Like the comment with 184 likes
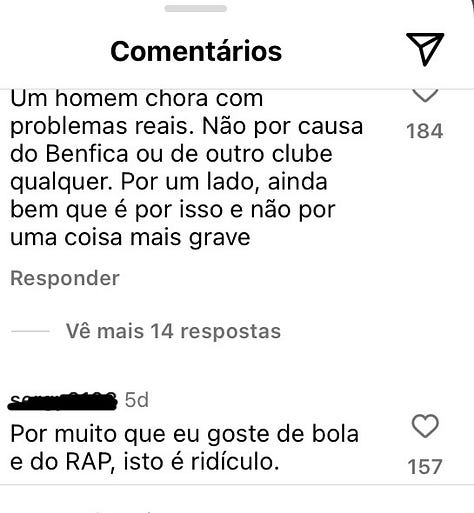474x513 pixels. (x=425, y=96)
